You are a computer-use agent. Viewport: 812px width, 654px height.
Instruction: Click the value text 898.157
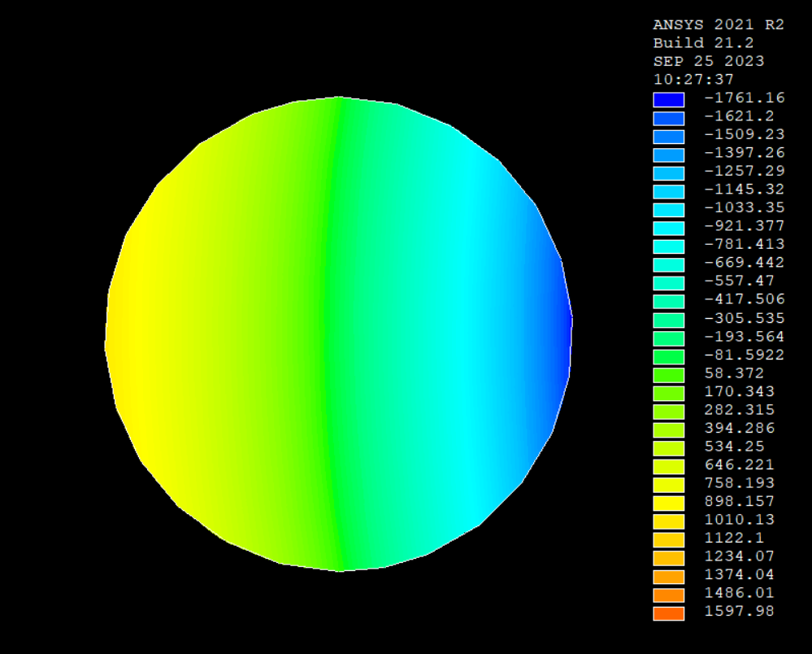[740, 501]
